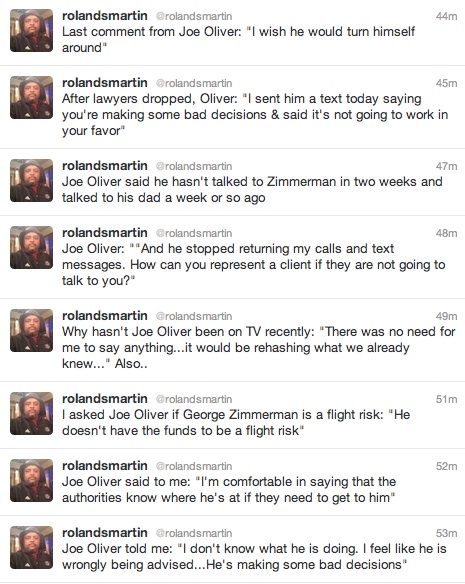This screenshot has height=584, width=465.
Task: Open @rolandsmartin handle on 52m tweet
Action: [194, 466]
